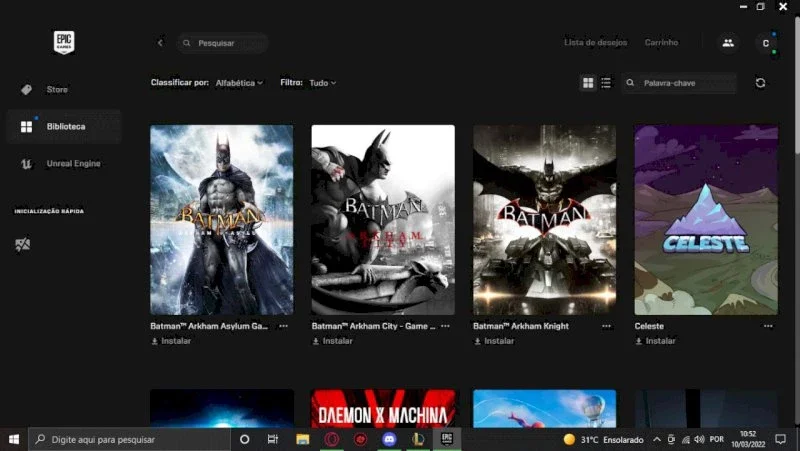Open options menu for Celeste
The width and height of the screenshot is (800, 451).
click(x=768, y=326)
